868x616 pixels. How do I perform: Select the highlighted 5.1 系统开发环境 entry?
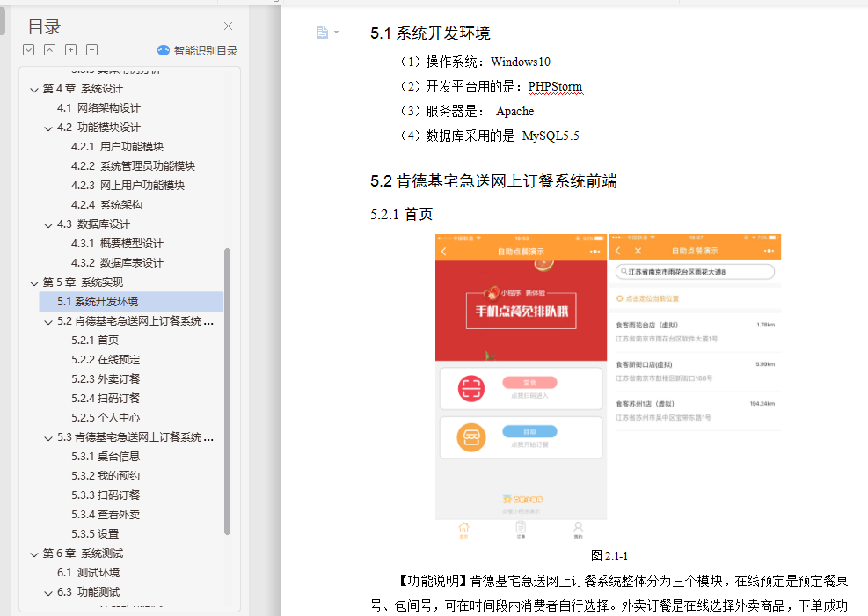coord(131,301)
